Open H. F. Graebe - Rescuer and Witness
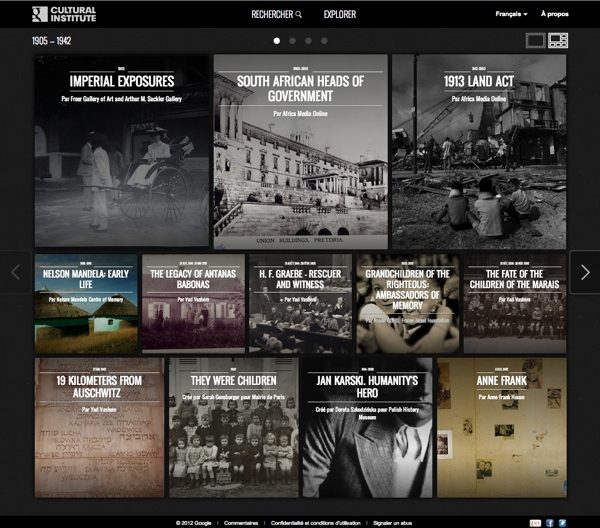The width and height of the screenshot is (600, 528). [x=300, y=304]
